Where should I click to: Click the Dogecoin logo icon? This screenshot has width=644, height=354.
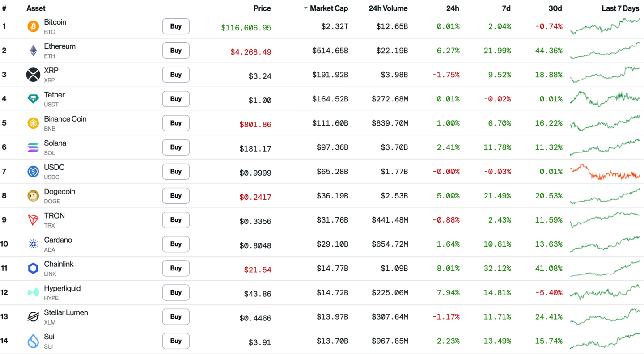point(33,195)
